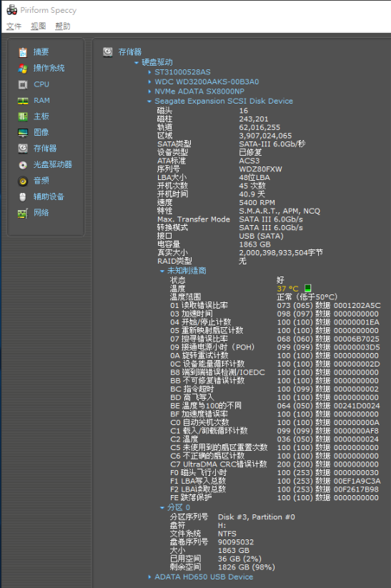This screenshot has height=588, width=391.
Task: Expand the WDC WD3200AAKS-00B3A0 drive
Action: pos(149,81)
